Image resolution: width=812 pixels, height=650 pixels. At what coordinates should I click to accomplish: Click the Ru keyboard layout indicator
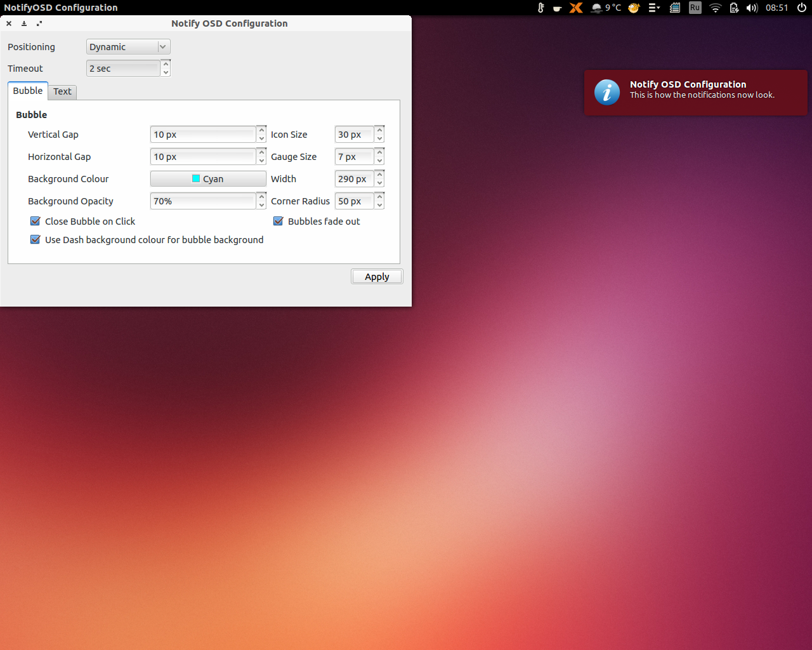coord(695,8)
